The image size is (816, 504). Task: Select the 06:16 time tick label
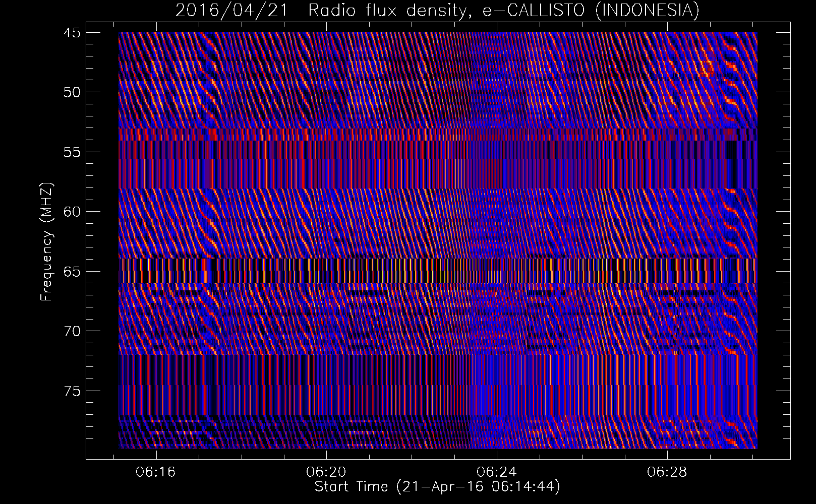[x=156, y=472]
